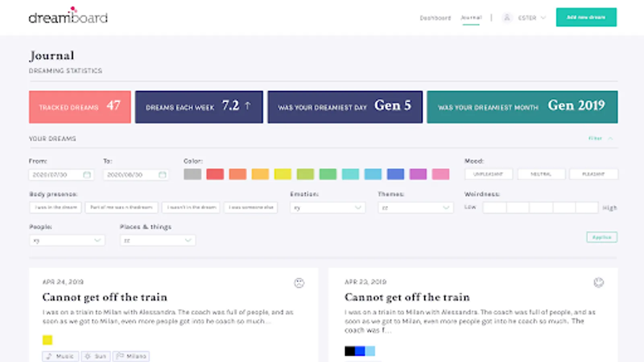Go to the Dashboard tab
Image resolution: width=644 pixels, height=362 pixels.
click(x=435, y=18)
